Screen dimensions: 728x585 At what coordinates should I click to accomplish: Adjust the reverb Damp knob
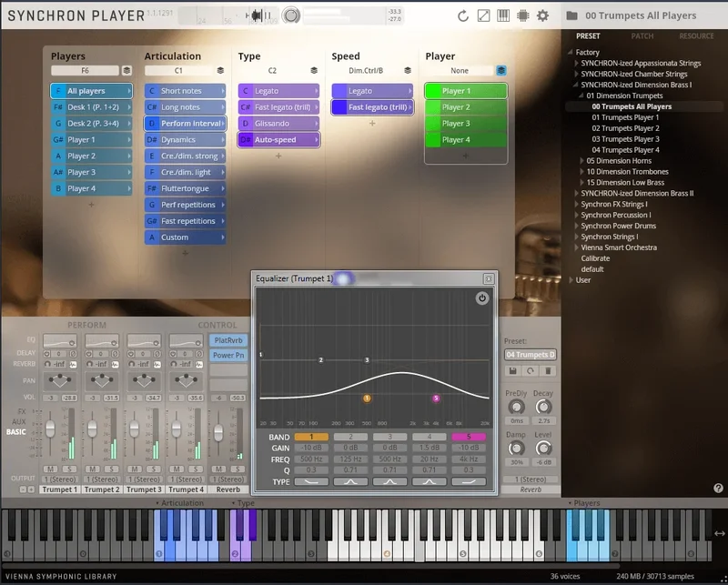[x=516, y=449]
